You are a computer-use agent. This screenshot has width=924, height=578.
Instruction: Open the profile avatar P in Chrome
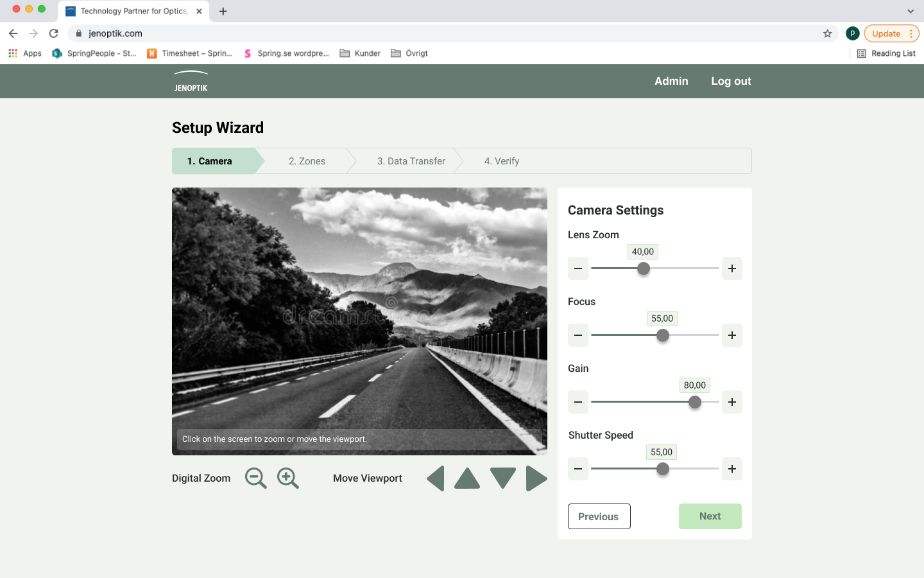pyautogui.click(x=853, y=33)
